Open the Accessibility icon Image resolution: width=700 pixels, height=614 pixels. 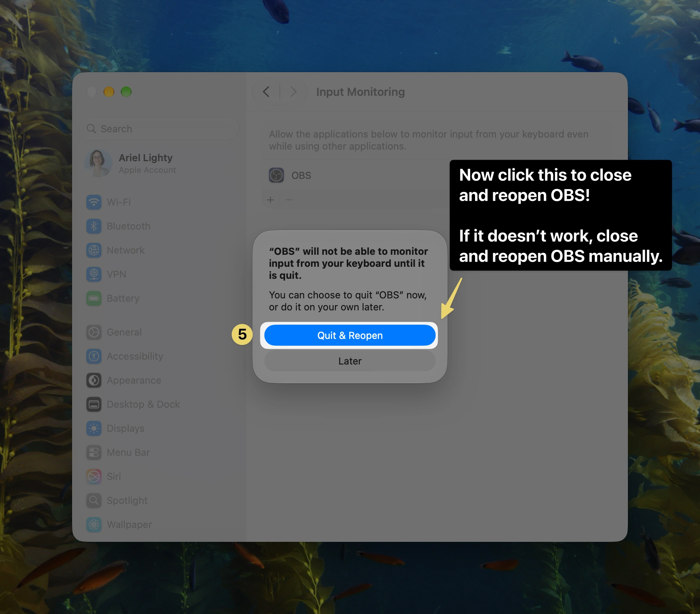[x=94, y=356]
